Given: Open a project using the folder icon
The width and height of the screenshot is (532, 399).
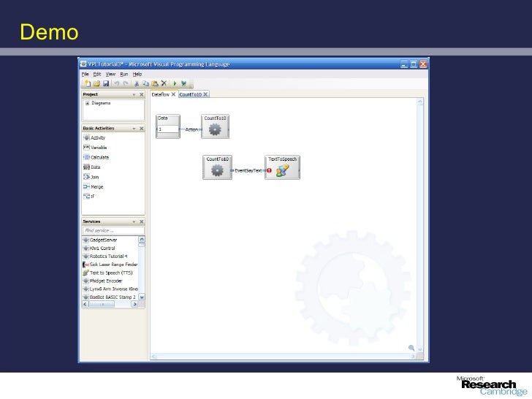Looking at the screenshot, I should click(x=96, y=83).
